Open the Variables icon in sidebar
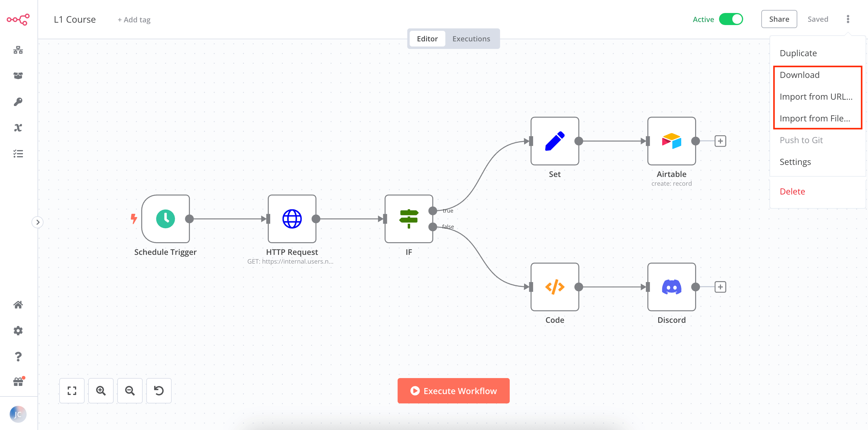868x430 pixels. (x=18, y=128)
